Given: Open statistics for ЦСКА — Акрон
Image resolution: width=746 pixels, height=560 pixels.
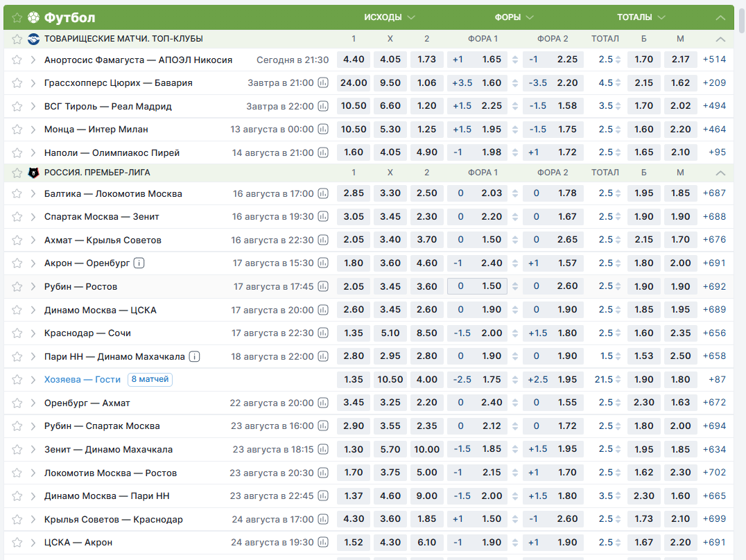Looking at the screenshot, I should (x=323, y=543).
